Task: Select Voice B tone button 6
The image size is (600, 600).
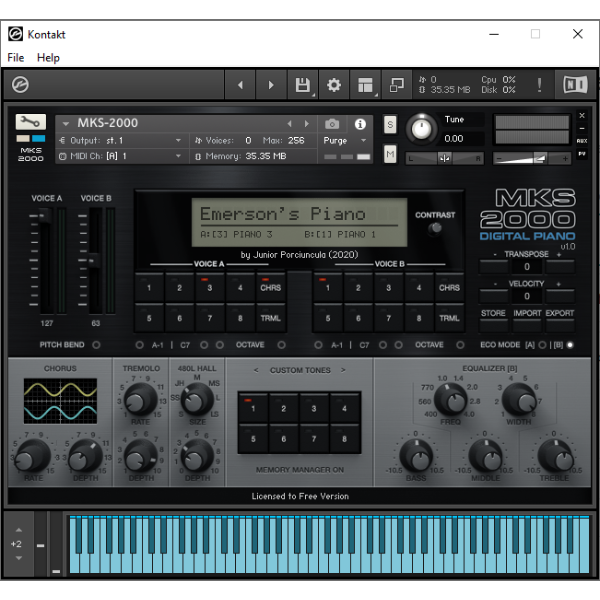Action: click(x=358, y=318)
